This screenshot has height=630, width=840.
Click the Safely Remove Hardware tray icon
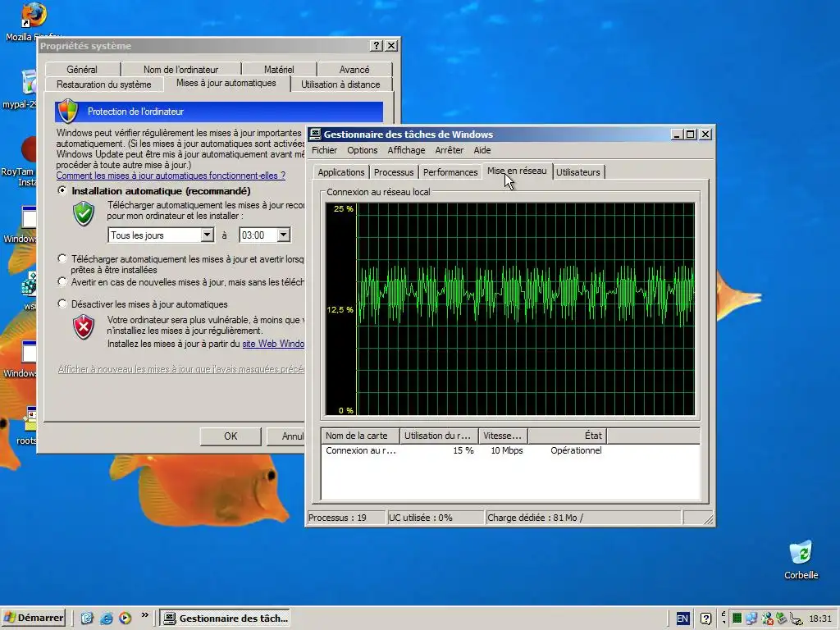[781, 619]
